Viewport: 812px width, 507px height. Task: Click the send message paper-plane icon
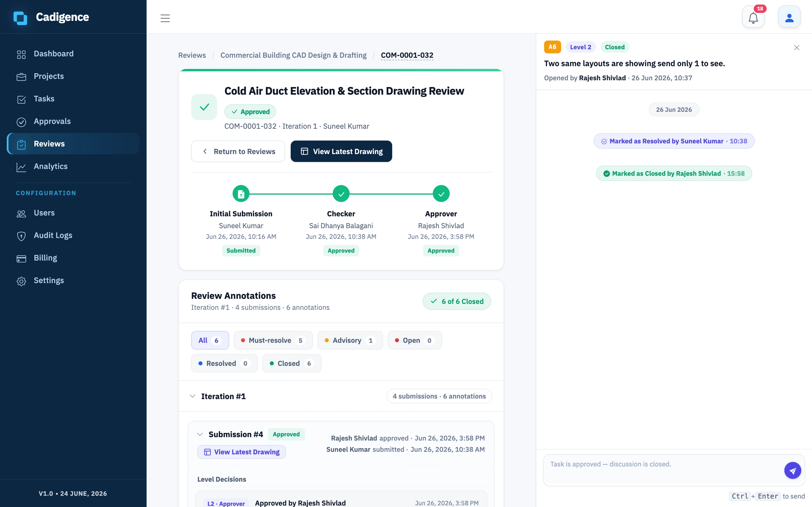(793, 470)
